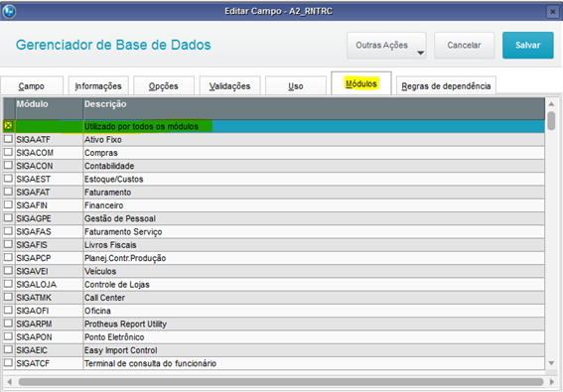Click the application logo icon in title bar
Viewport: 563px width, 392px height.
[x=9, y=12]
